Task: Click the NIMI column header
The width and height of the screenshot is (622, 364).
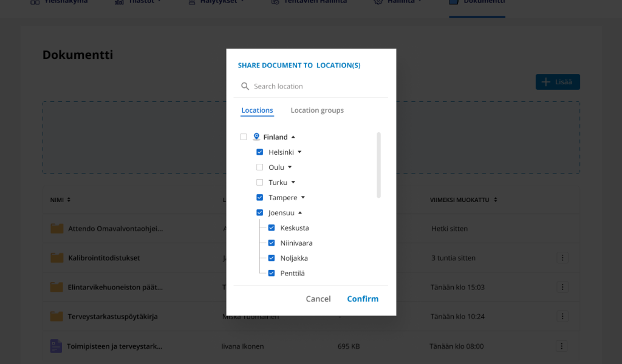Action: (56, 200)
